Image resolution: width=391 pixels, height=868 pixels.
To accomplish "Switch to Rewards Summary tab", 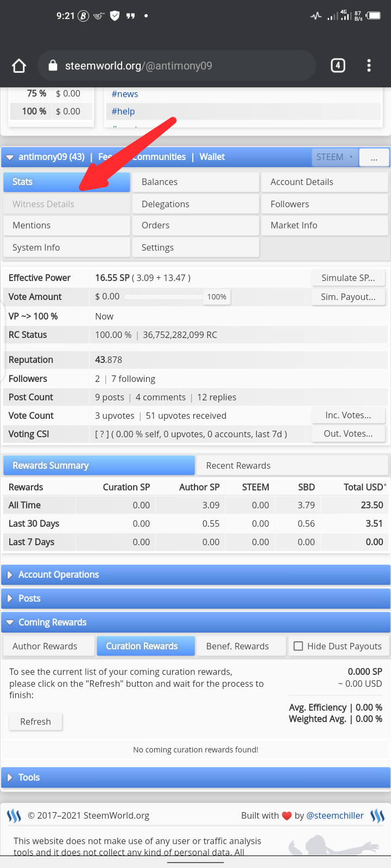I will pyautogui.click(x=99, y=465).
